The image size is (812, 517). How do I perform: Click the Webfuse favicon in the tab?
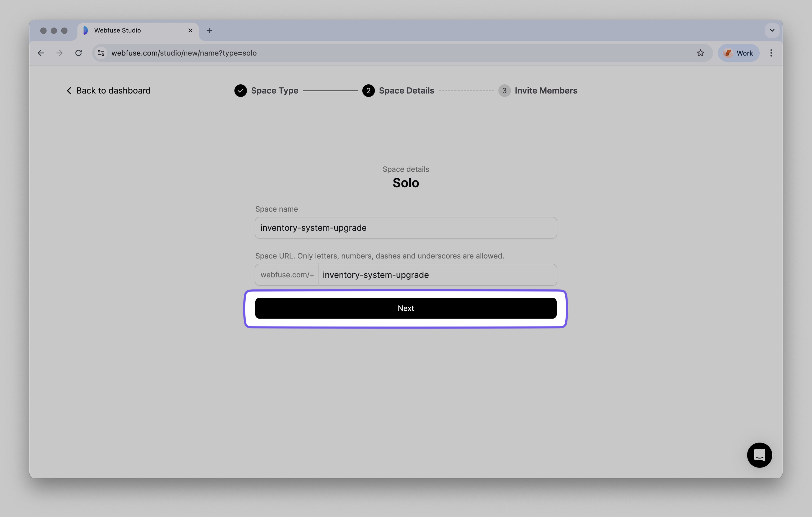(x=85, y=30)
